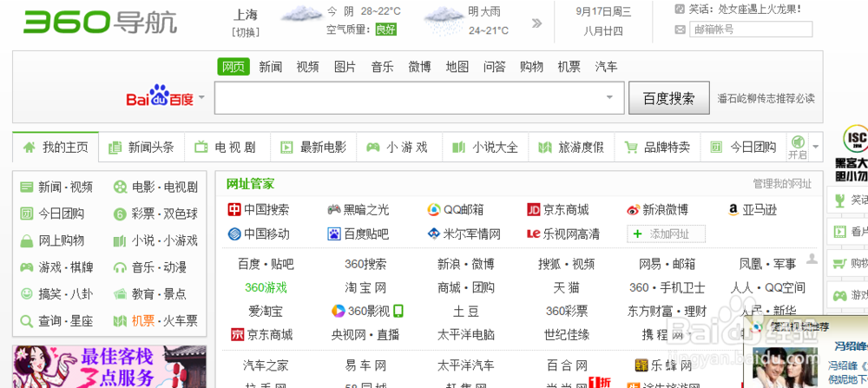
Task: Select the 视频 search tab
Action: (x=307, y=67)
